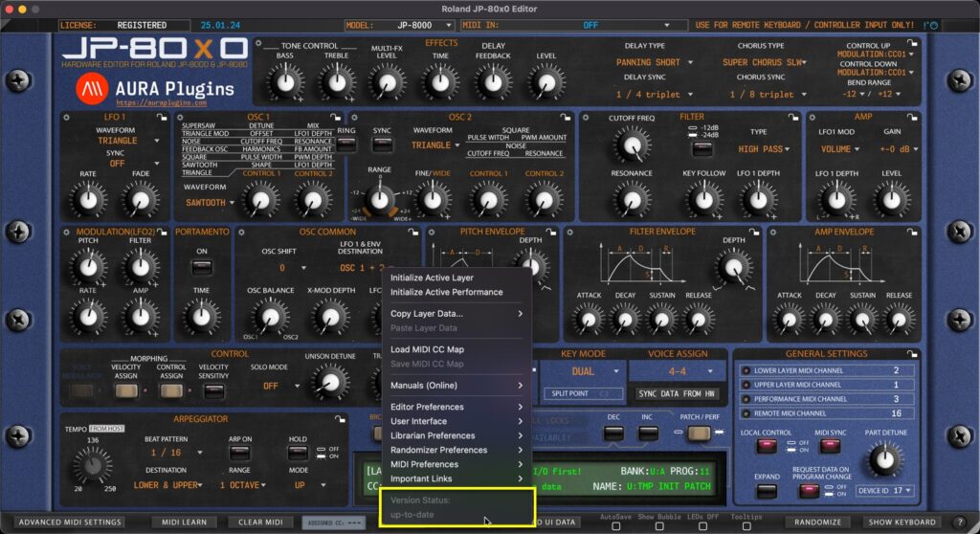
Task: Click the OSC COMMON gear icon
Action: [x=241, y=232]
